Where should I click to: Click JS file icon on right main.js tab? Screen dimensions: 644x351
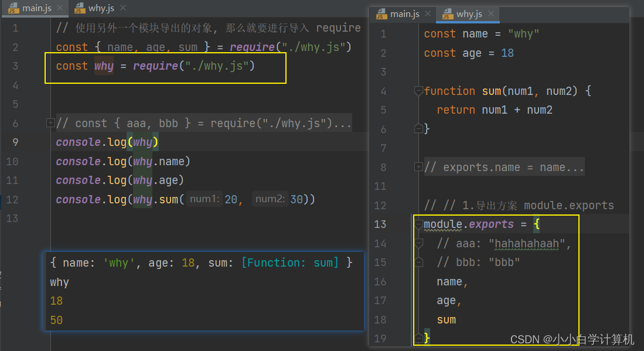click(x=381, y=14)
